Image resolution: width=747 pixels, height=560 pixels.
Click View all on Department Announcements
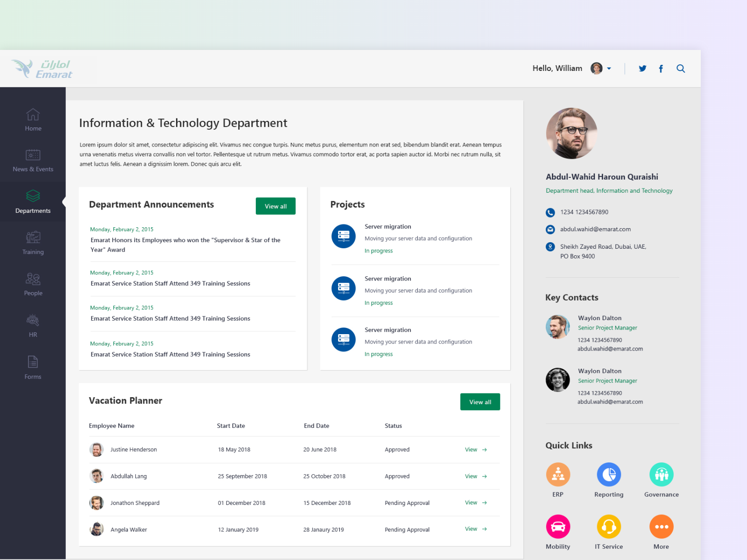[x=275, y=206]
